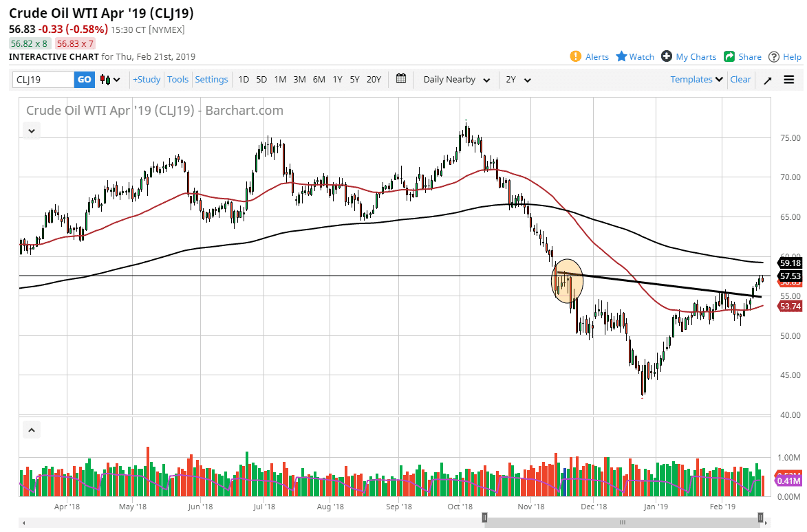Open the Settings menu

click(211, 80)
